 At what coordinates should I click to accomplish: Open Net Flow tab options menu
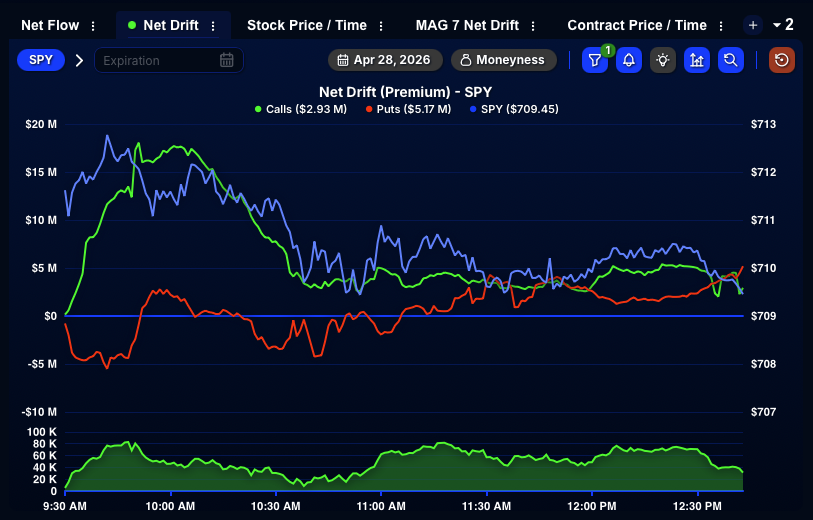(x=93, y=25)
